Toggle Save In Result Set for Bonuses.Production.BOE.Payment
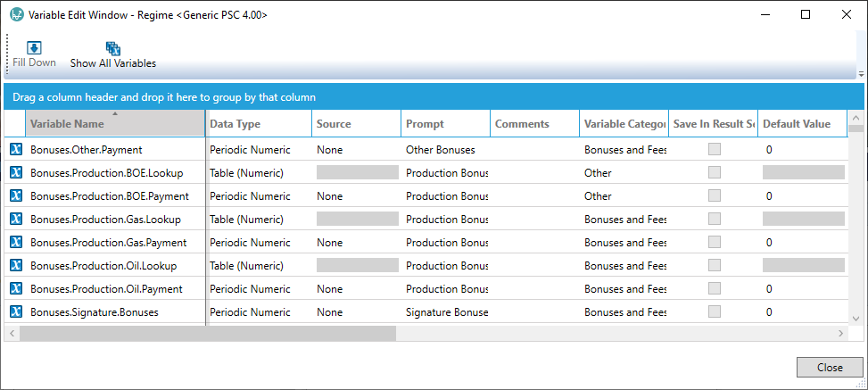Image resolution: width=868 pixels, height=390 pixels. click(x=715, y=195)
